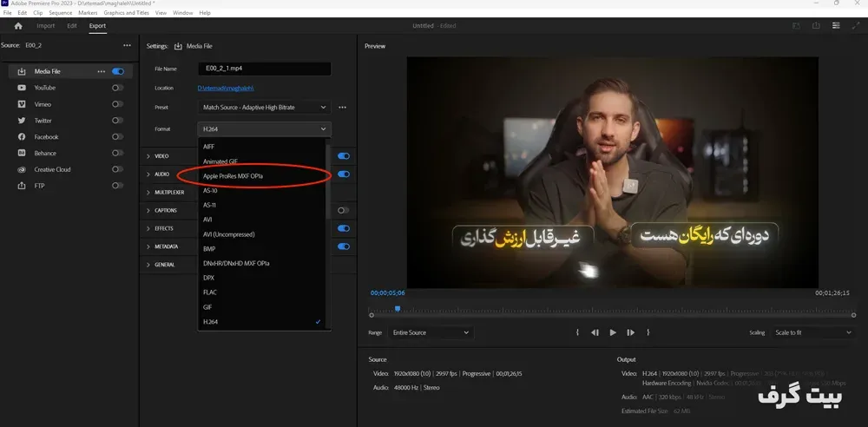Viewport: 868px width, 427px height.
Task: Step back one frame in preview
Action: [595, 332]
